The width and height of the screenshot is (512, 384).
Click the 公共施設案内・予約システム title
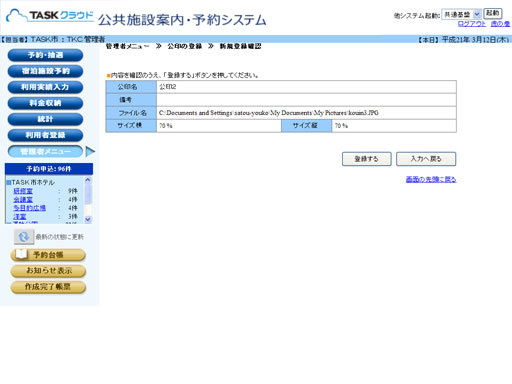(182, 20)
